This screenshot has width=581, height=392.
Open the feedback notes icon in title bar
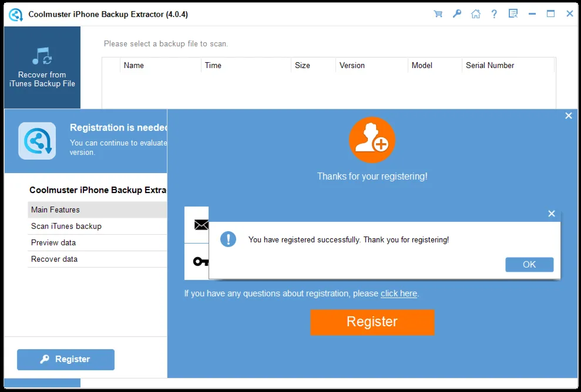pyautogui.click(x=513, y=14)
